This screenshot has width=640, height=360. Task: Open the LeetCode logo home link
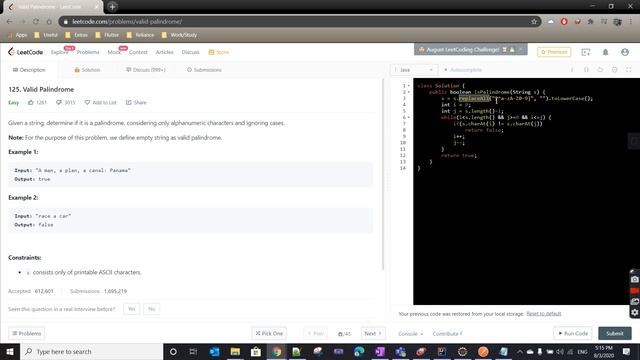point(25,52)
